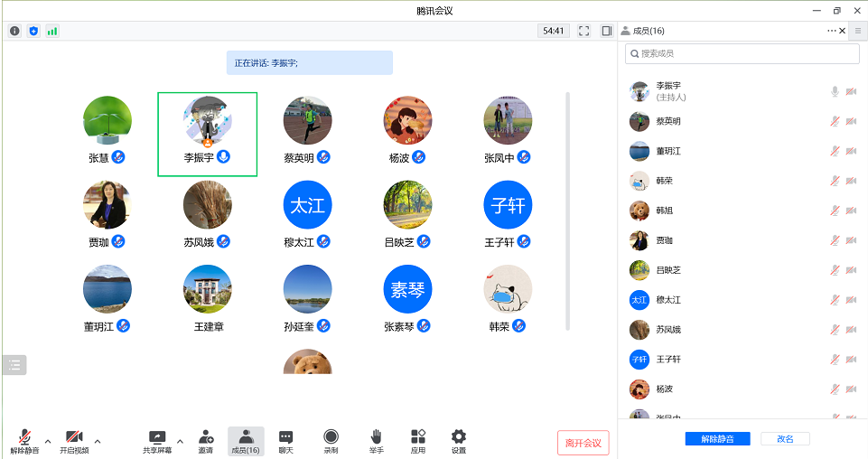
Task: Open the three-dots menu in members panel
Action: coord(831,31)
